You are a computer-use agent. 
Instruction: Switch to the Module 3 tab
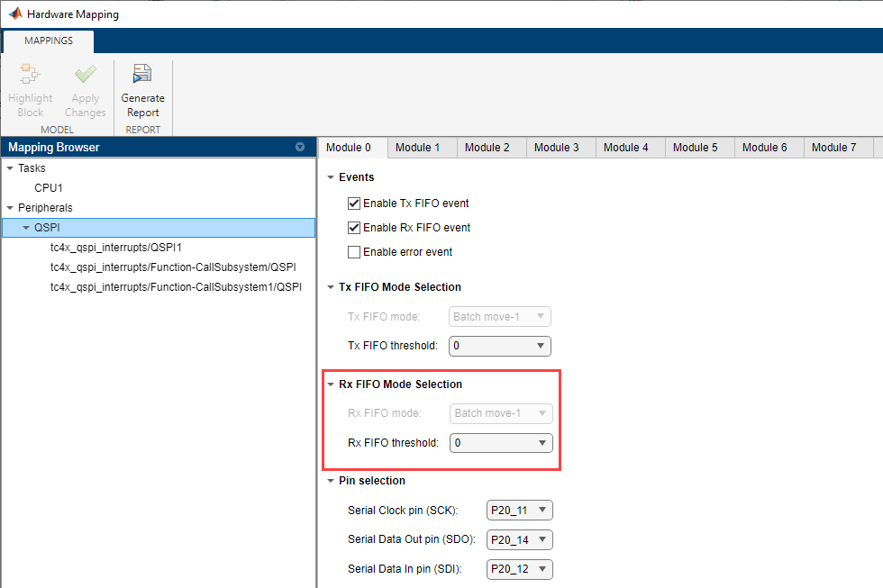[557, 148]
